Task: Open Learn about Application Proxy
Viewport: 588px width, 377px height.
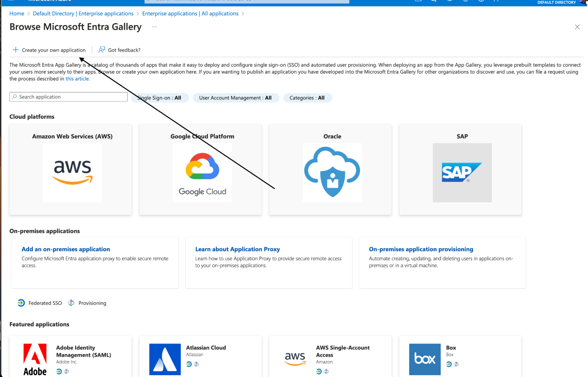Action: pyautogui.click(x=238, y=249)
